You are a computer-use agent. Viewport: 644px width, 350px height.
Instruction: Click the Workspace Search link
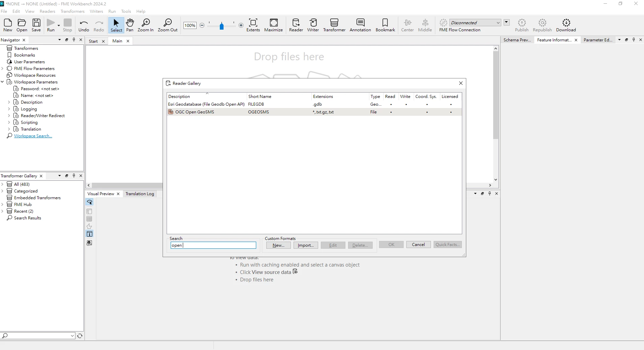tap(33, 136)
